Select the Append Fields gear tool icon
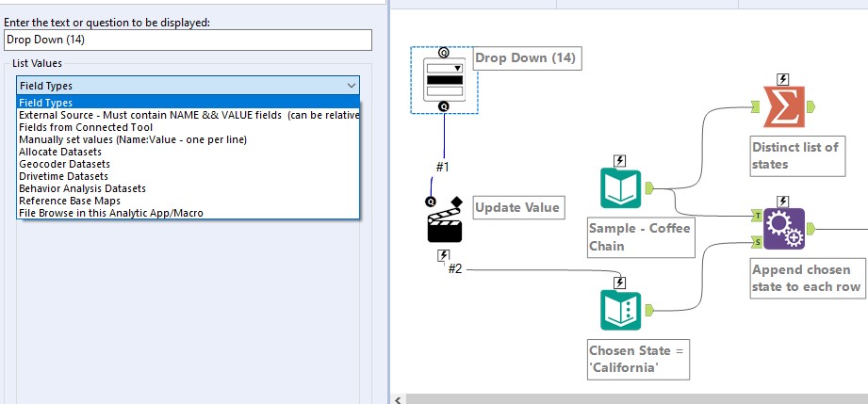 point(784,229)
